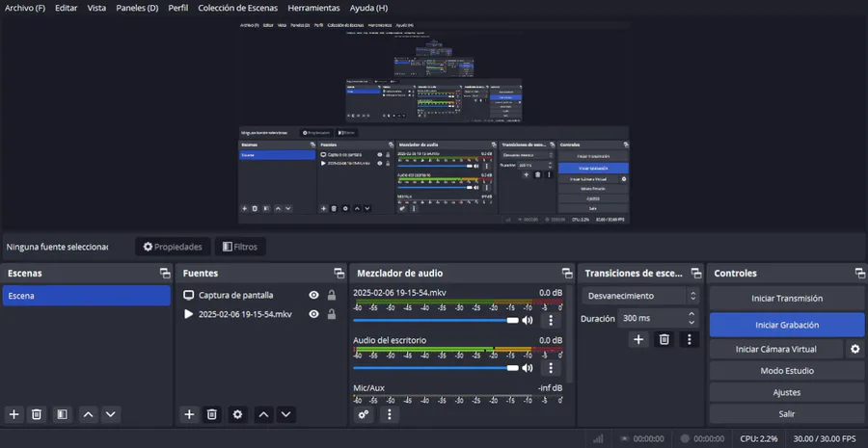The height and width of the screenshot is (448, 868).
Task: Open Paneles (D) menu
Action: coord(137,9)
